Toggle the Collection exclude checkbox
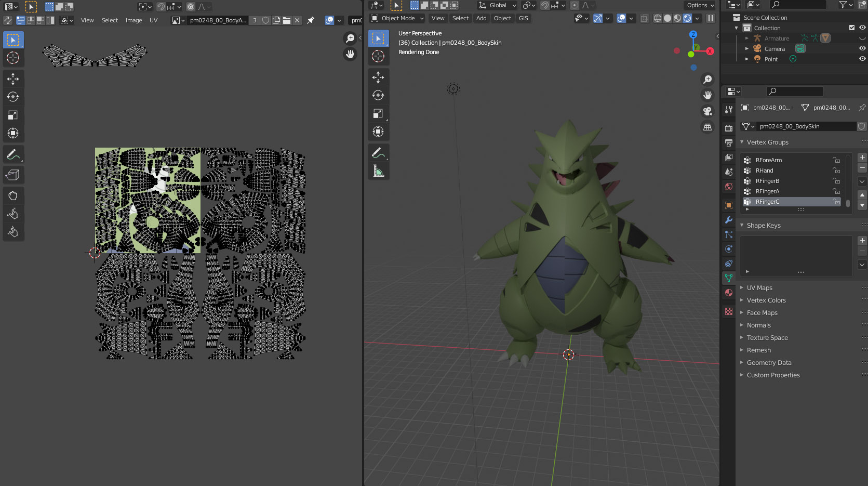This screenshot has height=486, width=868. pos(852,28)
